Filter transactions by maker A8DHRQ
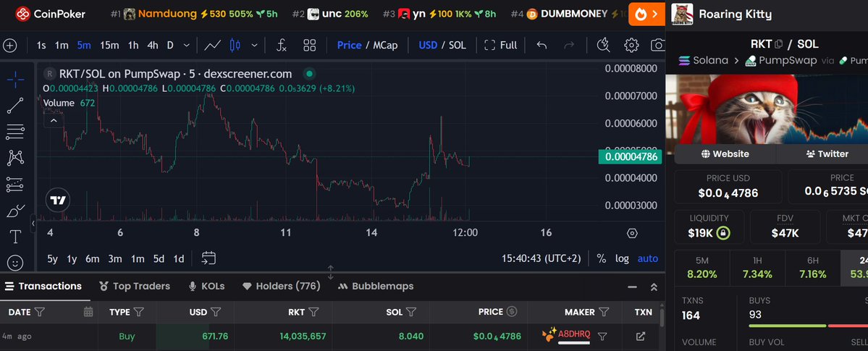Image resolution: width=868 pixels, height=351 pixels. coord(603,336)
